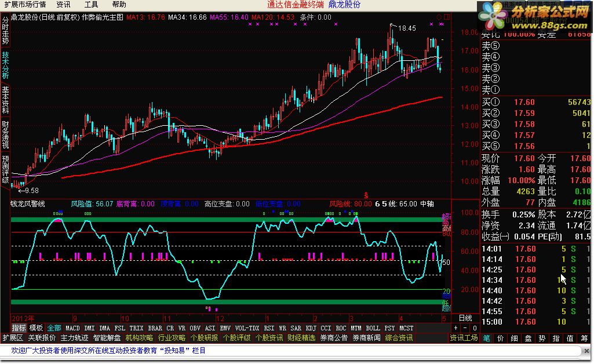Click the 2012年 date axis label

[x=23, y=318]
